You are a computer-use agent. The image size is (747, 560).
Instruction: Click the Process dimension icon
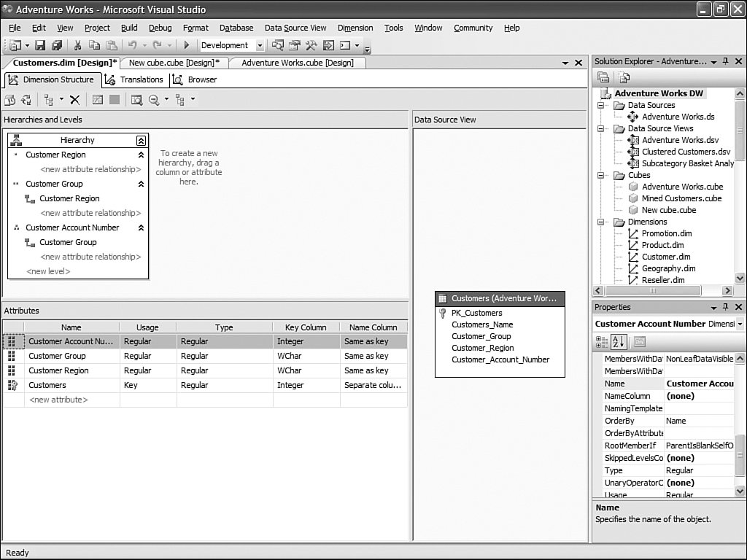[x=9, y=99]
